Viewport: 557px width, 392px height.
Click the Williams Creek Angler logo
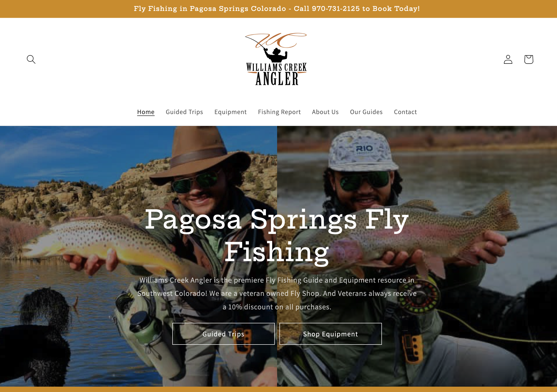tap(276, 59)
